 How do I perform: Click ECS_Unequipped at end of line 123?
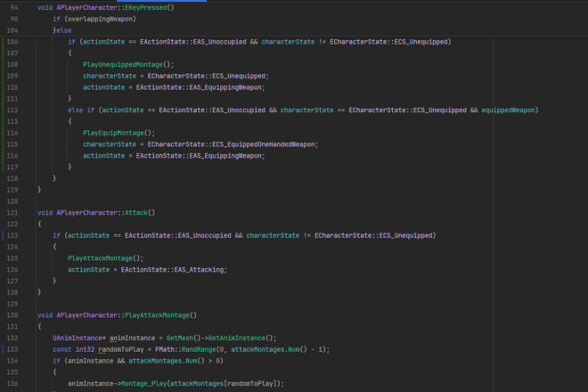click(x=405, y=235)
